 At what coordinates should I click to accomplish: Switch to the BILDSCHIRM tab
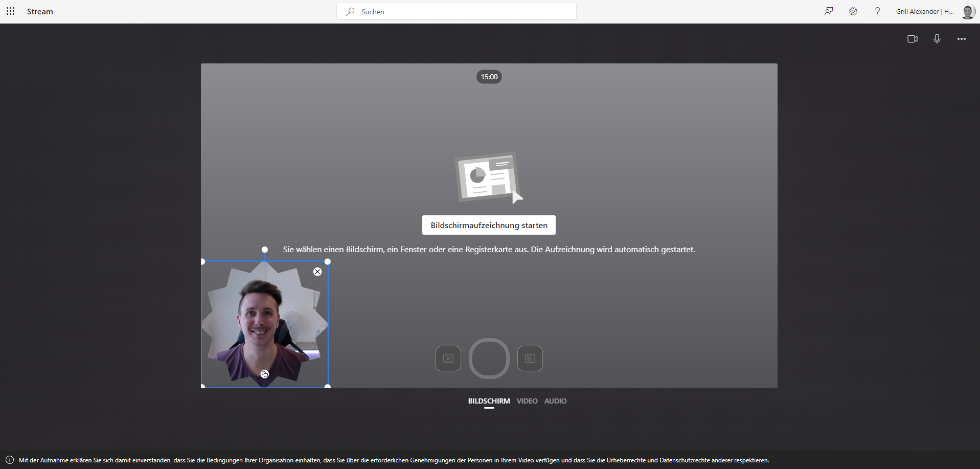pyautogui.click(x=489, y=401)
